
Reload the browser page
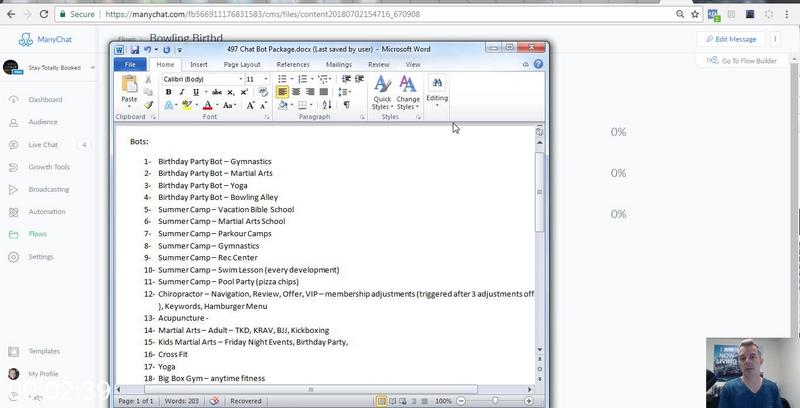pyautogui.click(x=44, y=14)
